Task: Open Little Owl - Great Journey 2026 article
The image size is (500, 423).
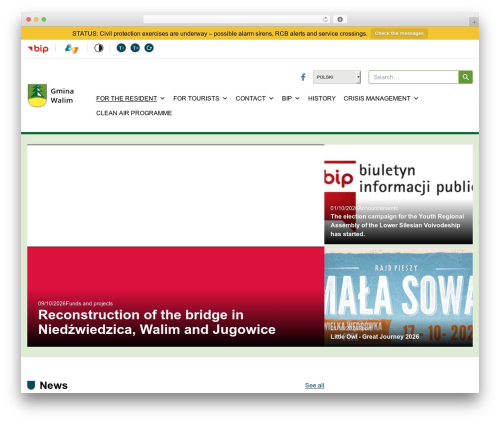Action: click(x=375, y=337)
